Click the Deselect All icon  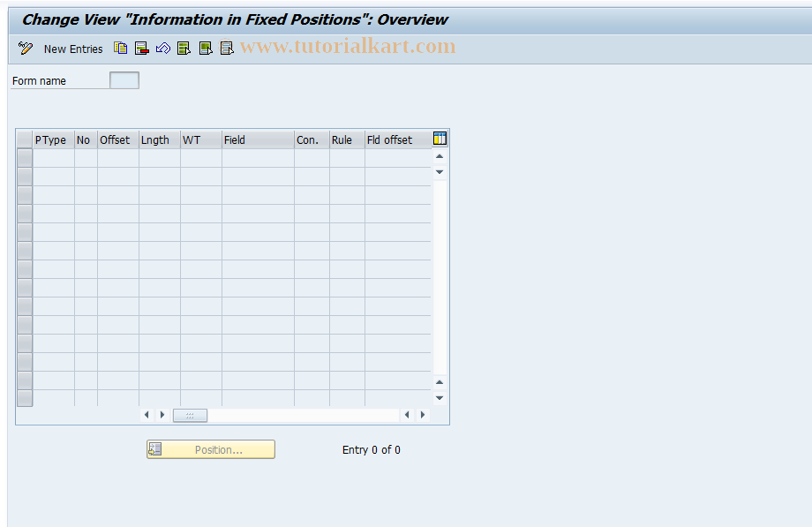point(227,49)
